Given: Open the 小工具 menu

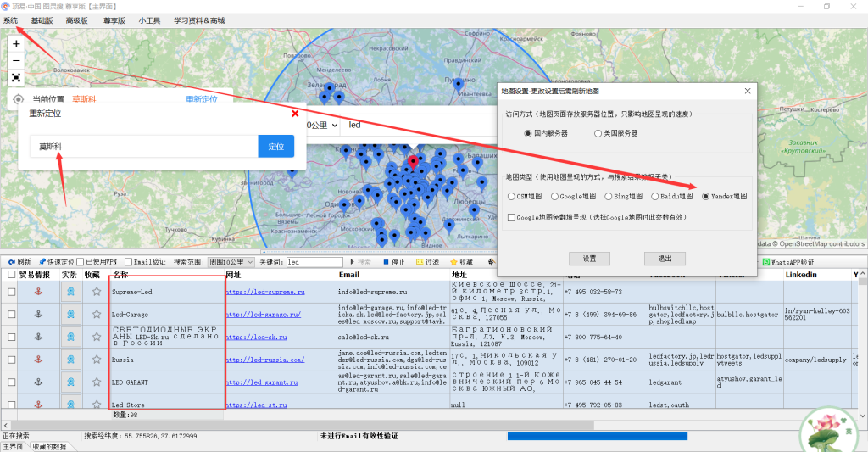Looking at the screenshot, I should click(150, 20).
